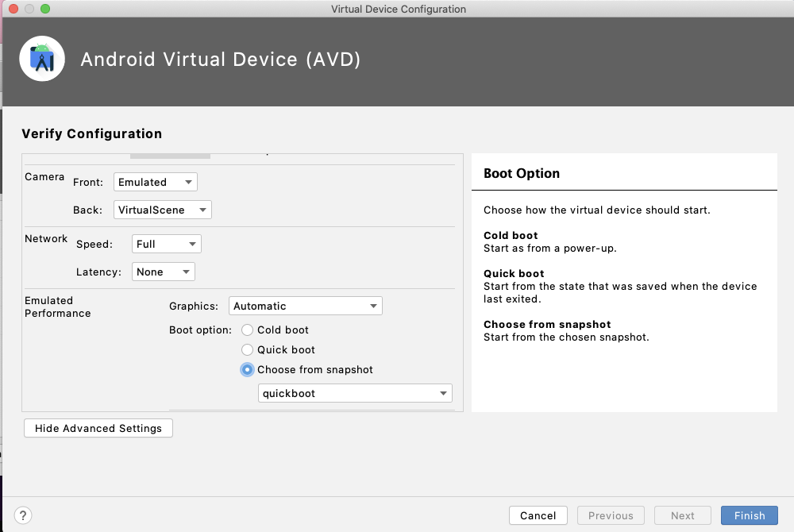The height and width of the screenshot is (532, 794).
Task: Click the green maximize window button
Action: (x=45, y=9)
